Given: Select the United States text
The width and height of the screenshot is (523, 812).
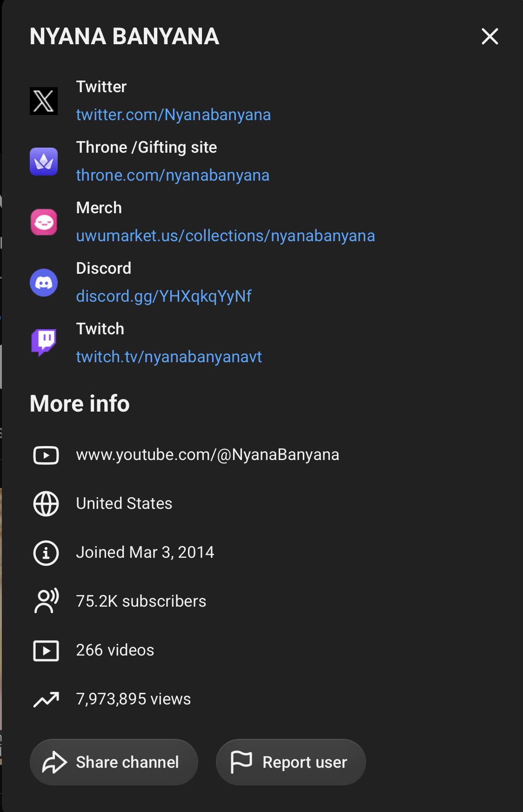Looking at the screenshot, I should click(124, 503).
